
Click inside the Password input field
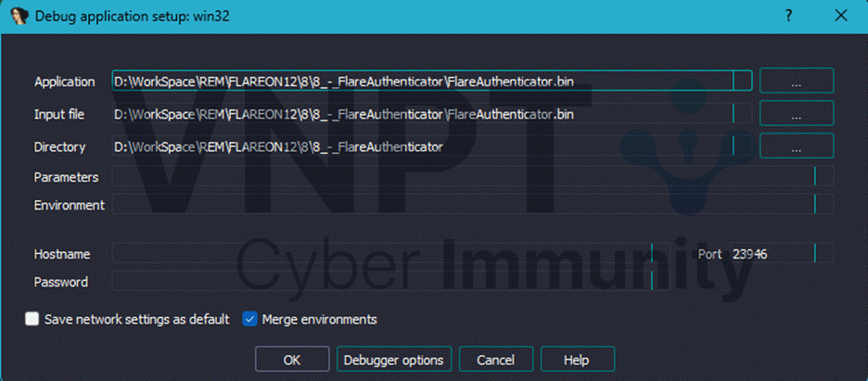tap(380, 282)
